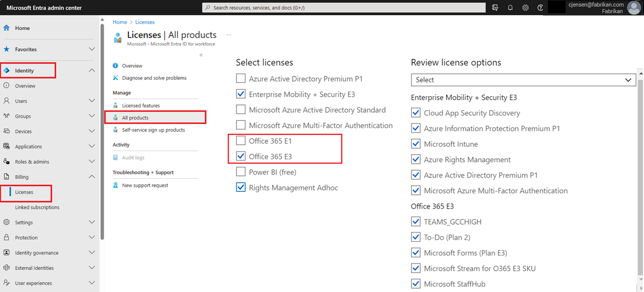Expand the Users section chevron

[x=92, y=101]
